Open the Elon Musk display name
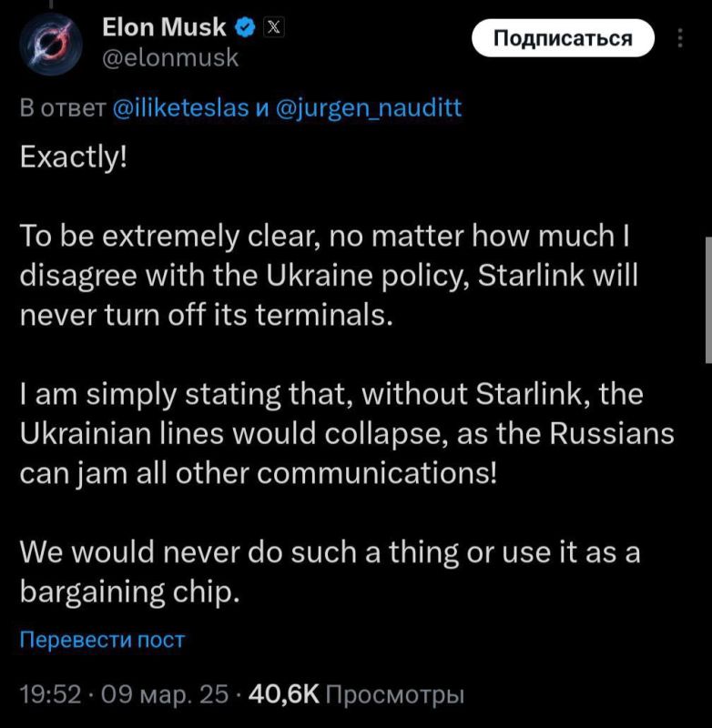712x728 pixels. pyautogui.click(x=164, y=28)
